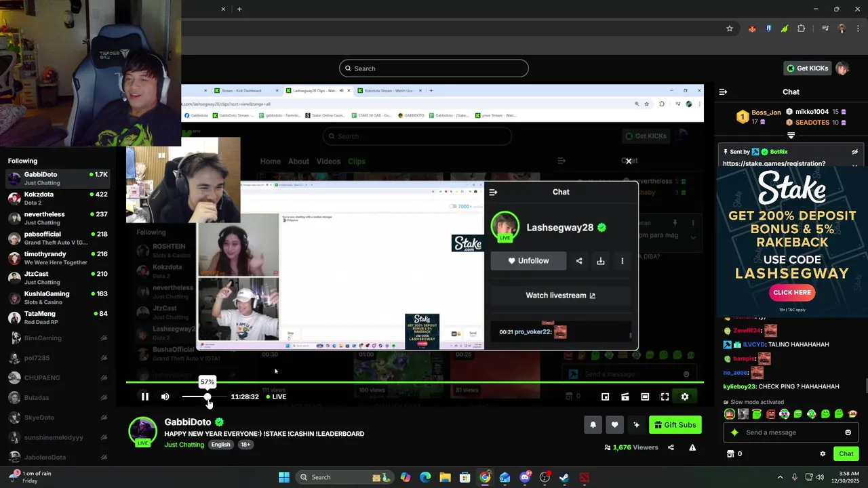Report stream with warning triangle icon
Image resolution: width=868 pixels, height=488 pixels.
click(x=692, y=447)
